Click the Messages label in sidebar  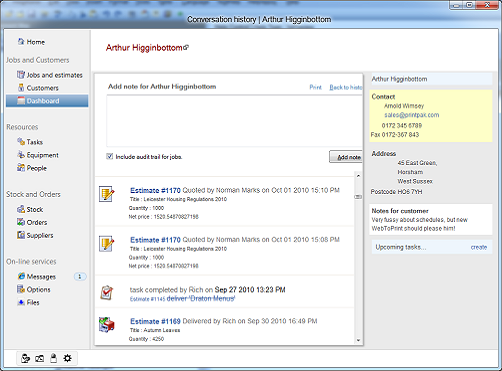pos(41,277)
